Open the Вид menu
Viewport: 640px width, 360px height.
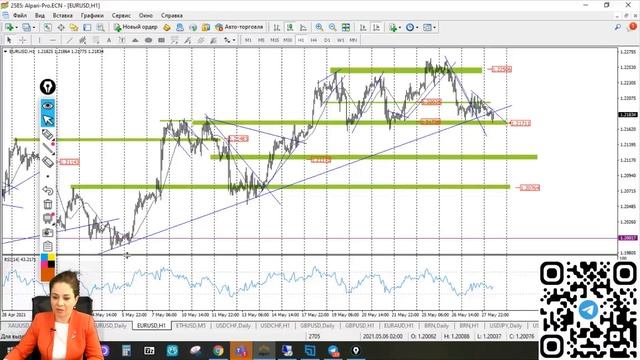tap(40, 16)
